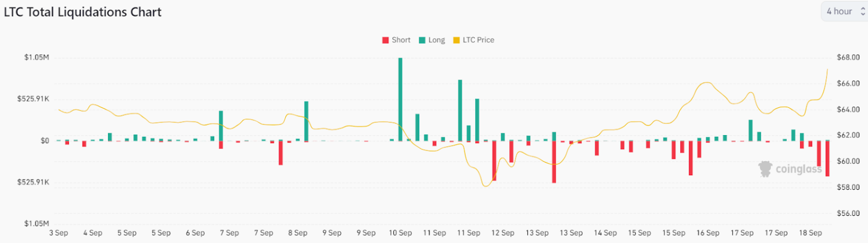Select the last red bar on the far right
868x243 pixels.
point(827,158)
